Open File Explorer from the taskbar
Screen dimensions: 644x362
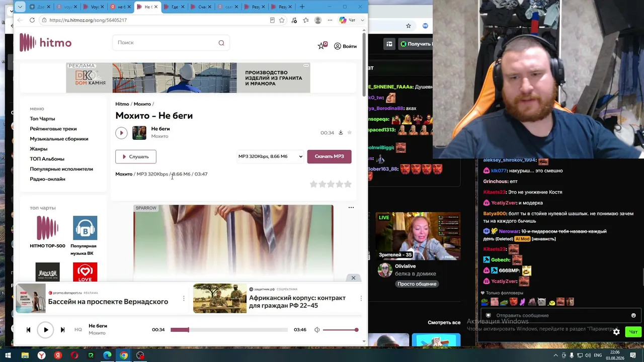25,355
